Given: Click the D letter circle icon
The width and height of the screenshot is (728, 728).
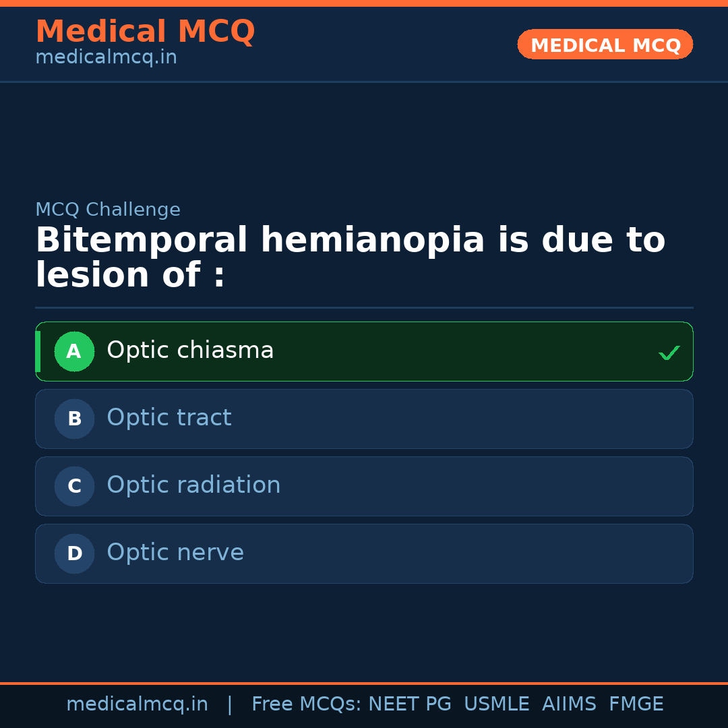Looking at the screenshot, I should 74,553.
